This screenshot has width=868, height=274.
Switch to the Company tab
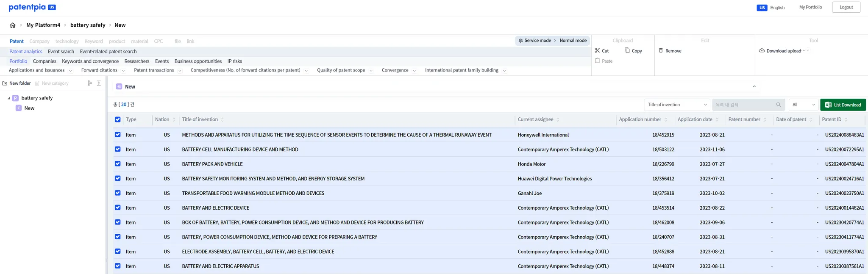pos(39,41)
